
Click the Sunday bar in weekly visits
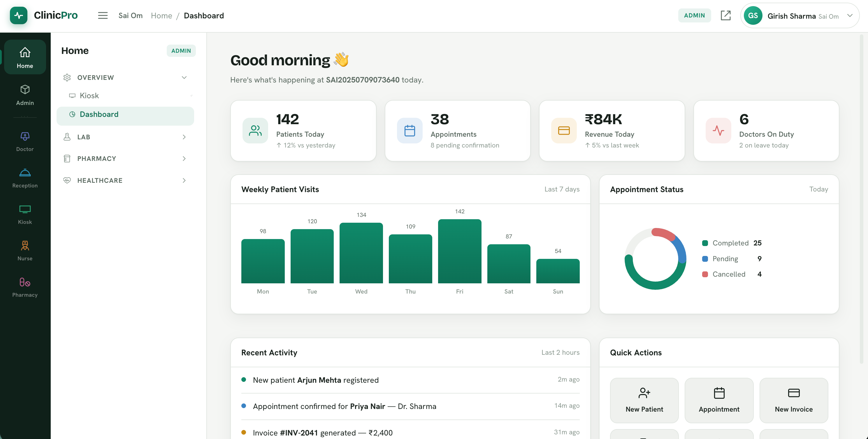coord(558,271)
